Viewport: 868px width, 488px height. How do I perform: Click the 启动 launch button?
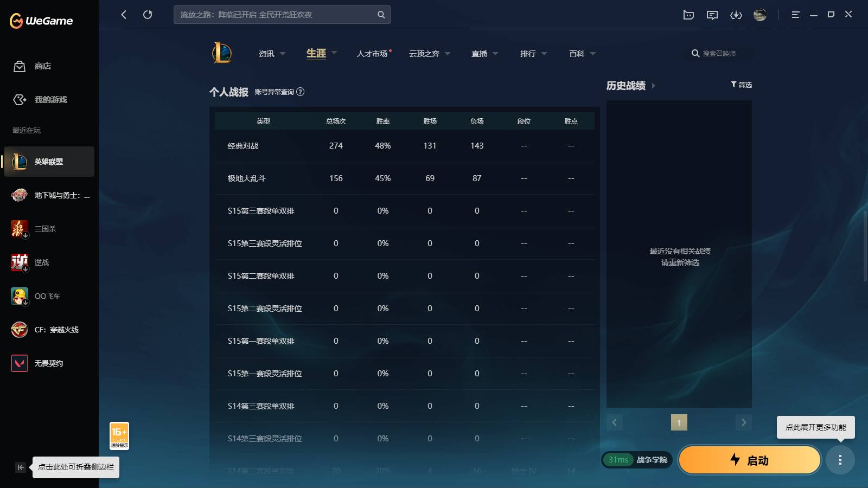[x=750, y=460]
